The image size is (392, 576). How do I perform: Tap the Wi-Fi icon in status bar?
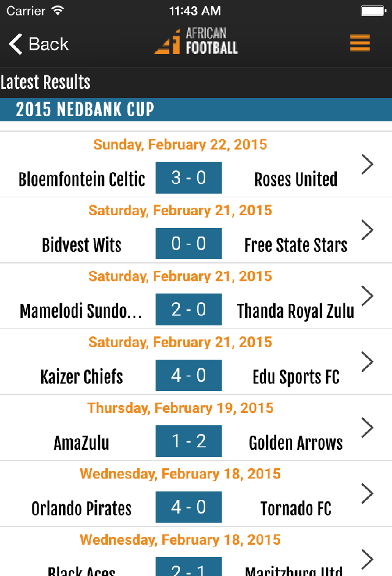click(x=58, y=11)
